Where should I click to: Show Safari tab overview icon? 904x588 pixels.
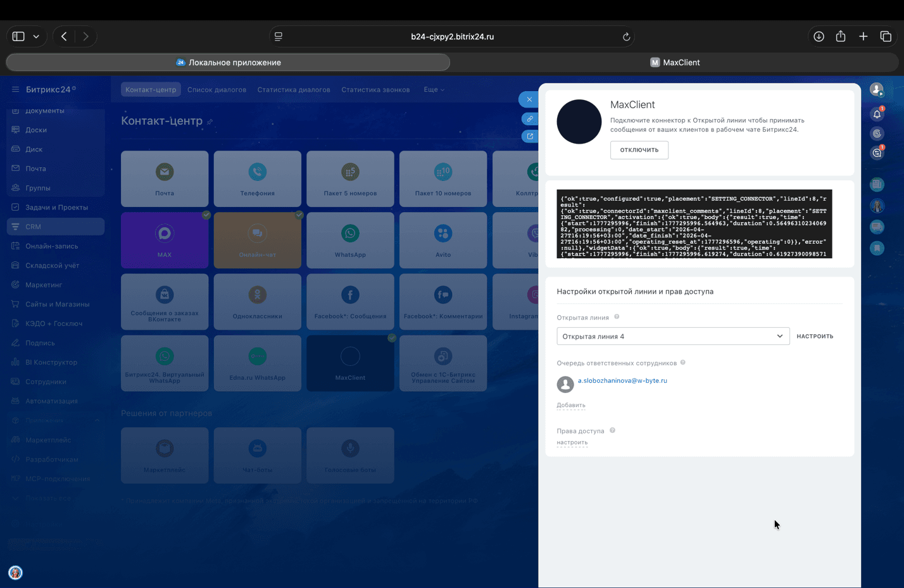(886, 37)
